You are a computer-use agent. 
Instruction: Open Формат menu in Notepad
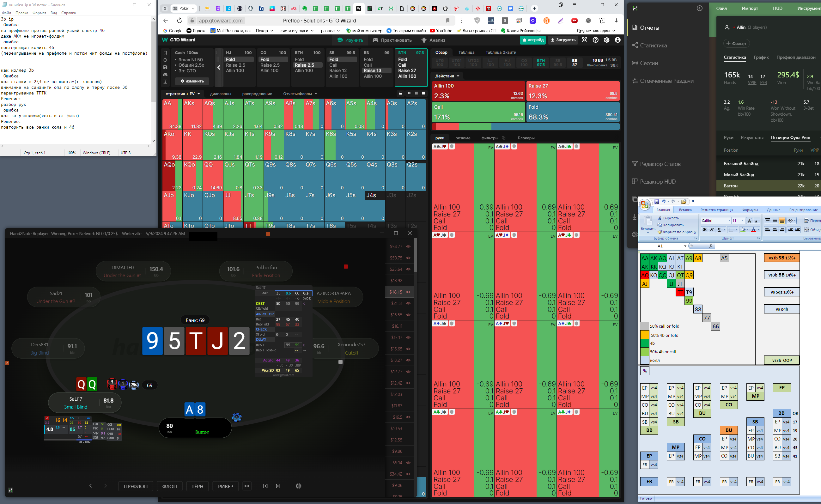[39, 13]
